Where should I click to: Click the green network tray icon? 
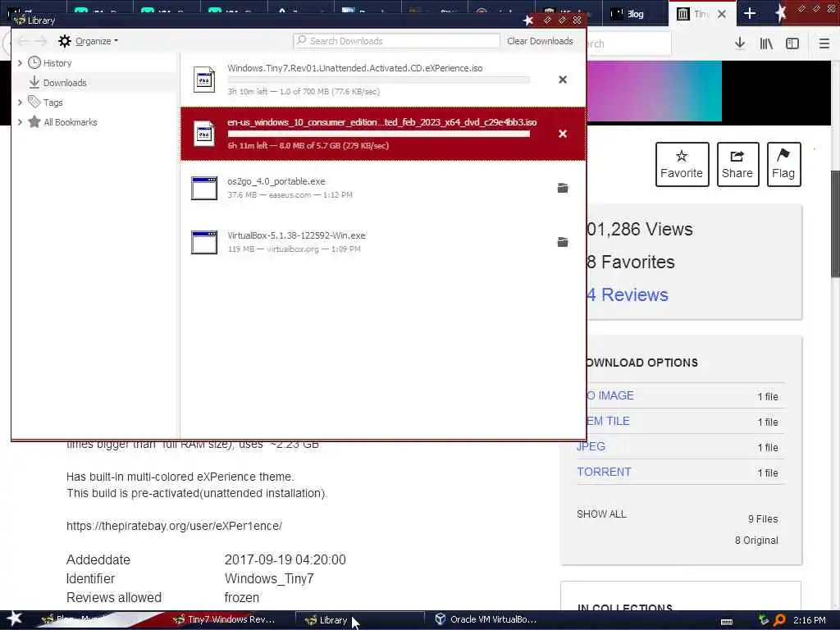tap(764, 620)
